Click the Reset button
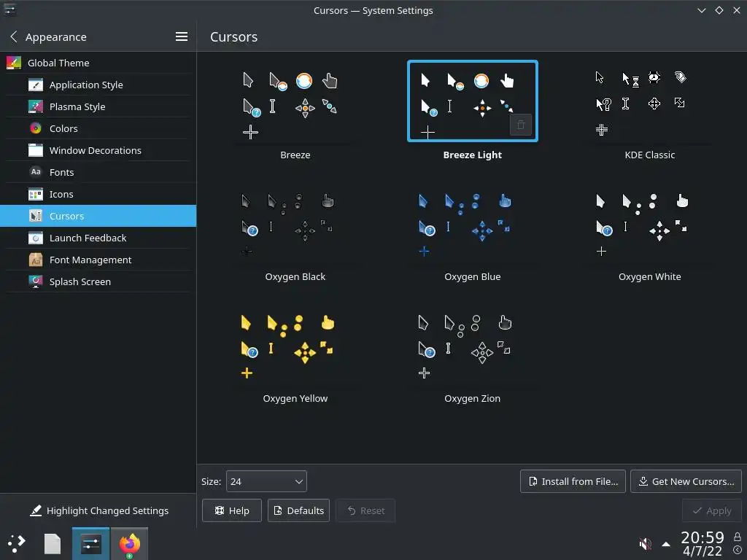Image resolution: width=747 pixels, height=560 pixels. click(365, 510)
